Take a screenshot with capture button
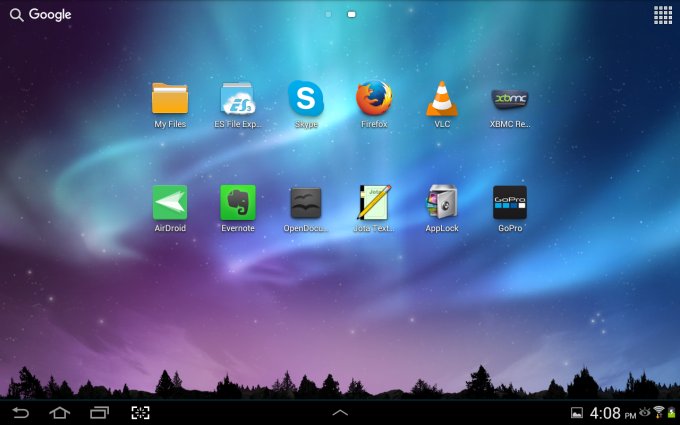This screenshot has height=425, width=680. click(x=141, y=412)
